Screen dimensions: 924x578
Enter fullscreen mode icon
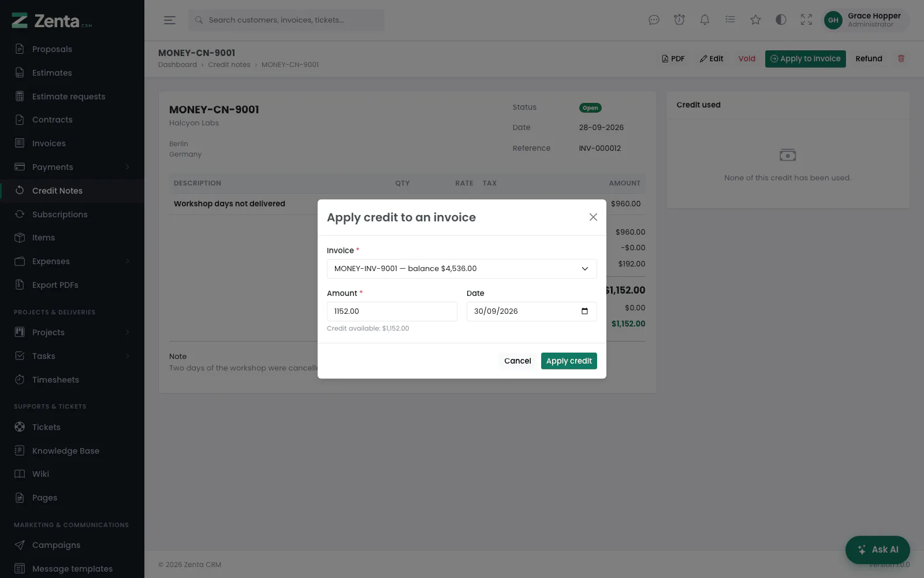pos(806,20)
